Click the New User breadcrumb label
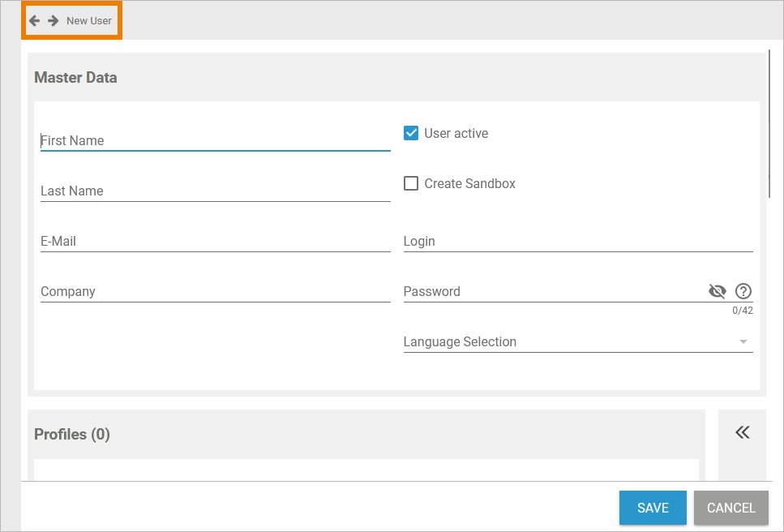784x532 pixels. click(89, 21)
